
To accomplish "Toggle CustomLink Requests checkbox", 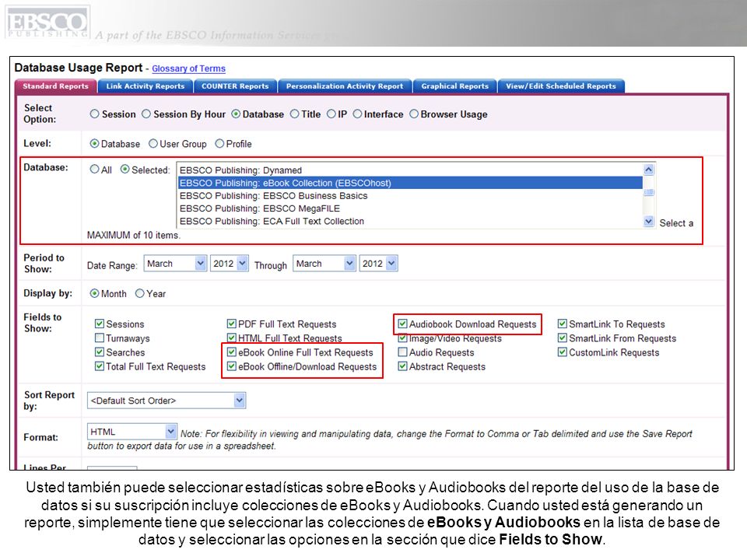I will click(x=562, y=352).
